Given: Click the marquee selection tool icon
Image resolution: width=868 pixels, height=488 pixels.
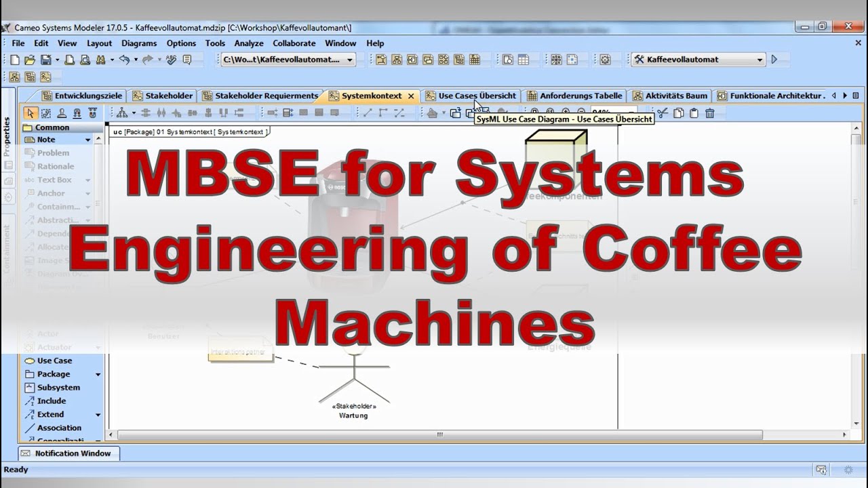Looking at the screenshot, I should click(46, 113).
